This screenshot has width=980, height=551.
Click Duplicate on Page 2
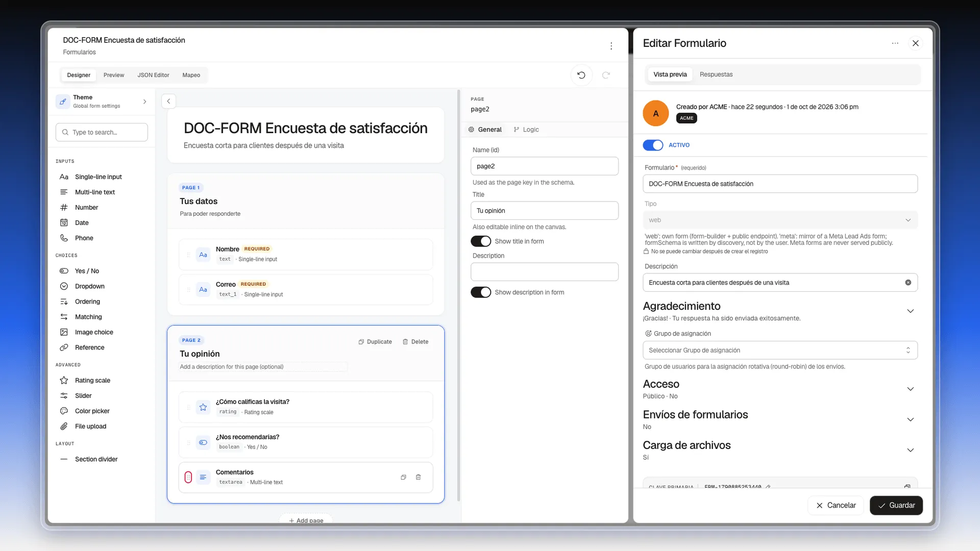[375, 342]
